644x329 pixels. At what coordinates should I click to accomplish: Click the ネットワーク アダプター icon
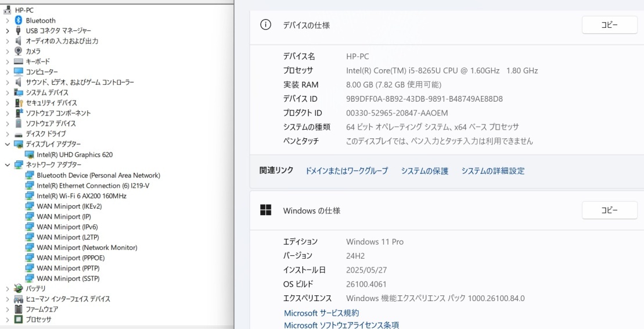click(19, 164)
